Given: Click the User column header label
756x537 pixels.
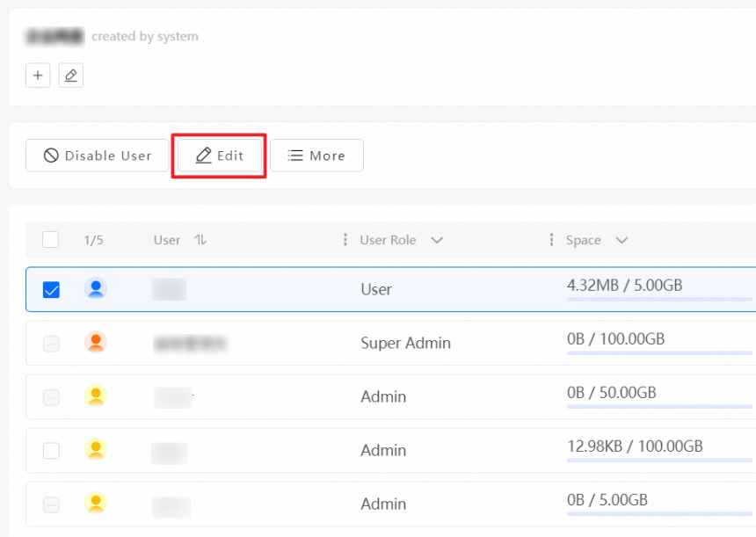Looking at the screenshot, I should [167, 240].
